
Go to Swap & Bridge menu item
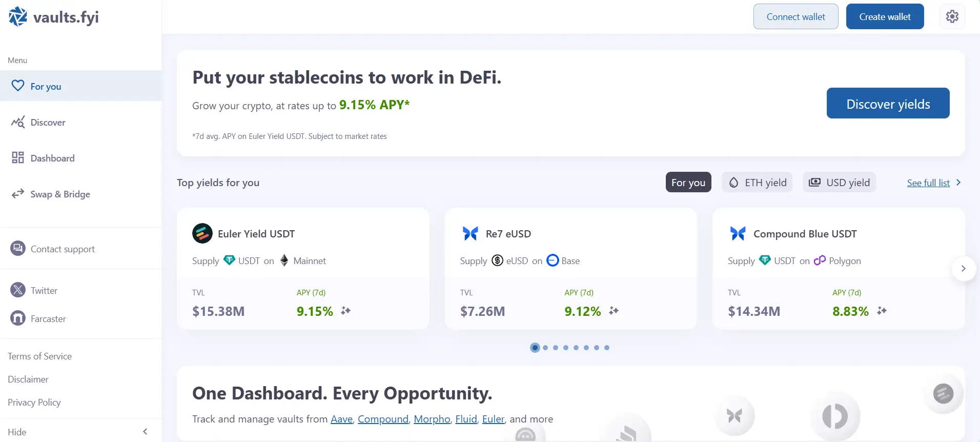click(x=60, y=194)
